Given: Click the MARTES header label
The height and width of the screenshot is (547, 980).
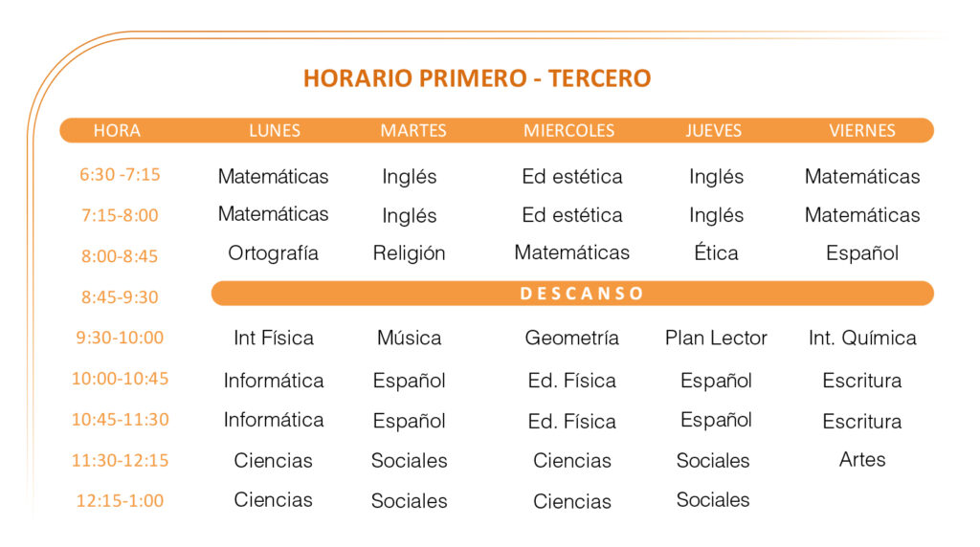Looking at the screenshot, I should pos(413,131).
